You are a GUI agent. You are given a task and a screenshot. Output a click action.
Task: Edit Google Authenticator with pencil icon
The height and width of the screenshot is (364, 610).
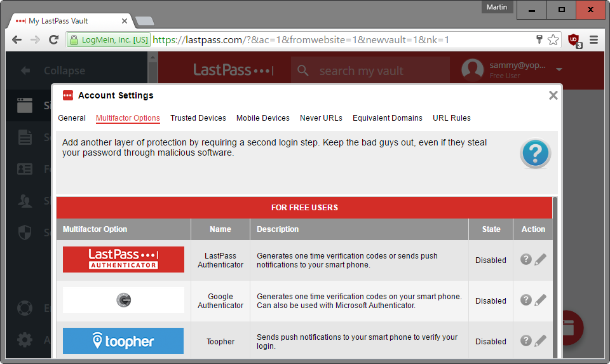540,300
